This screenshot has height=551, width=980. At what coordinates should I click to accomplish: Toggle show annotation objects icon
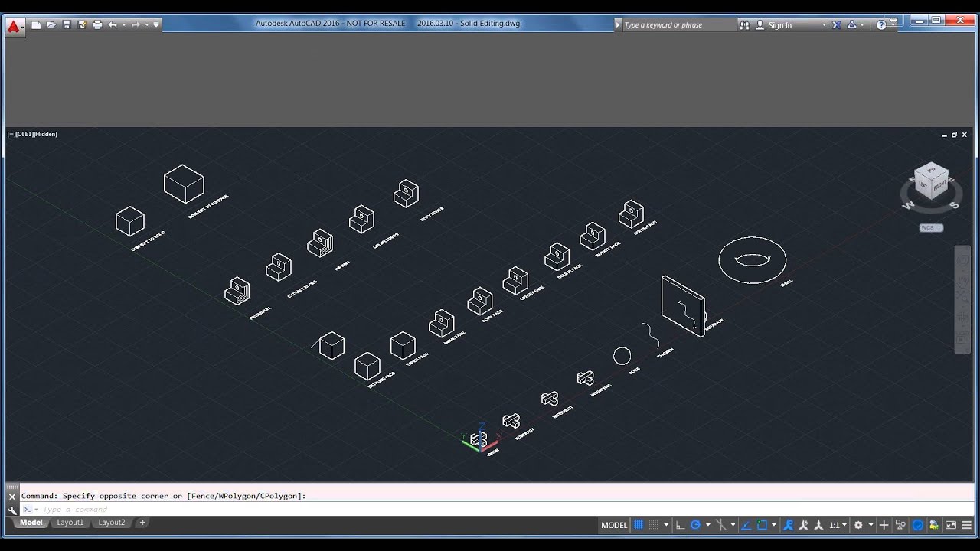point(787,525)
